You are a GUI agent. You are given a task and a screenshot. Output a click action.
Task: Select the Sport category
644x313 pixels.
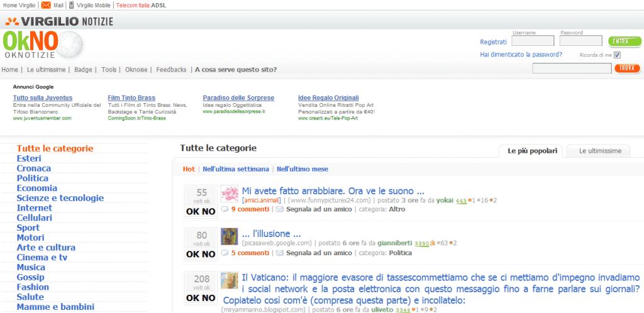tap(28, 228)
